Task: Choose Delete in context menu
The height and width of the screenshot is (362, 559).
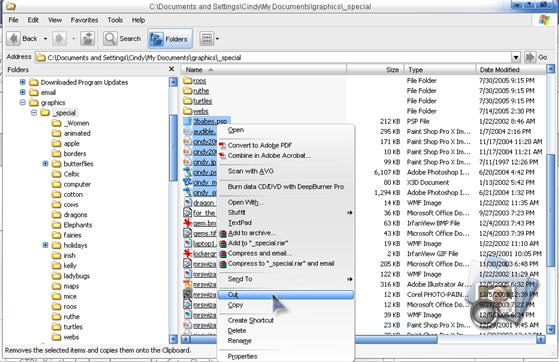Action: pyautogui.click(x=237, y=331)
